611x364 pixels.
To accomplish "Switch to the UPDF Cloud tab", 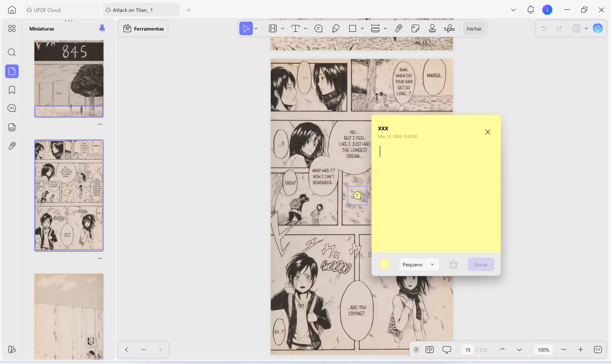I will click(x=47, y=10).
